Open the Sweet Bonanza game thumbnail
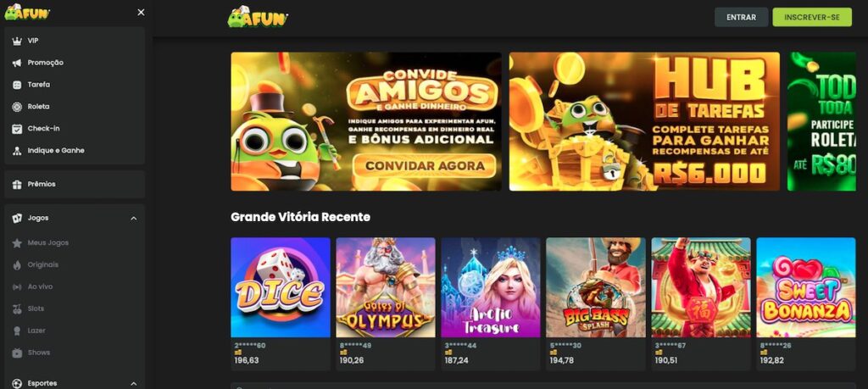 [806, 288]
